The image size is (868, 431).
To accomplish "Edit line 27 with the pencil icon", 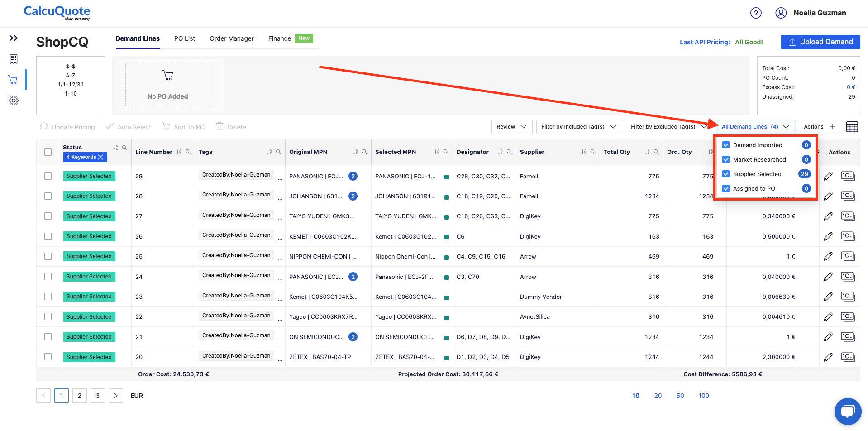I will [828, 216].
